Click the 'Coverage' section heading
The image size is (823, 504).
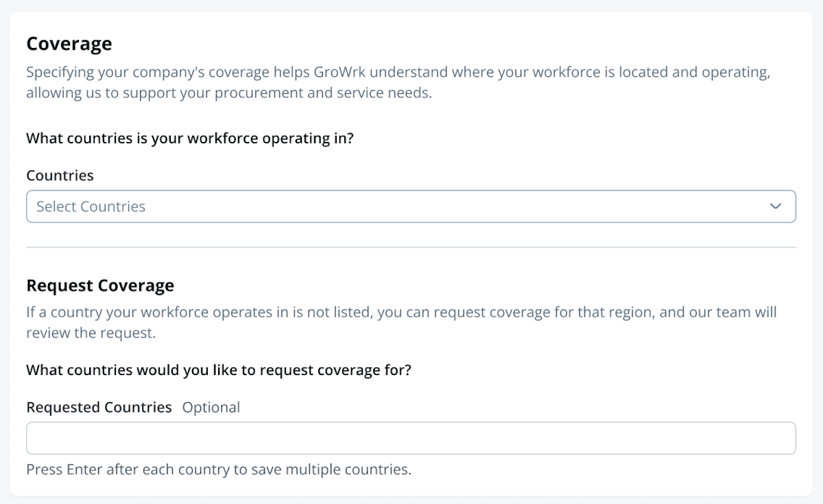coord(69,44)
